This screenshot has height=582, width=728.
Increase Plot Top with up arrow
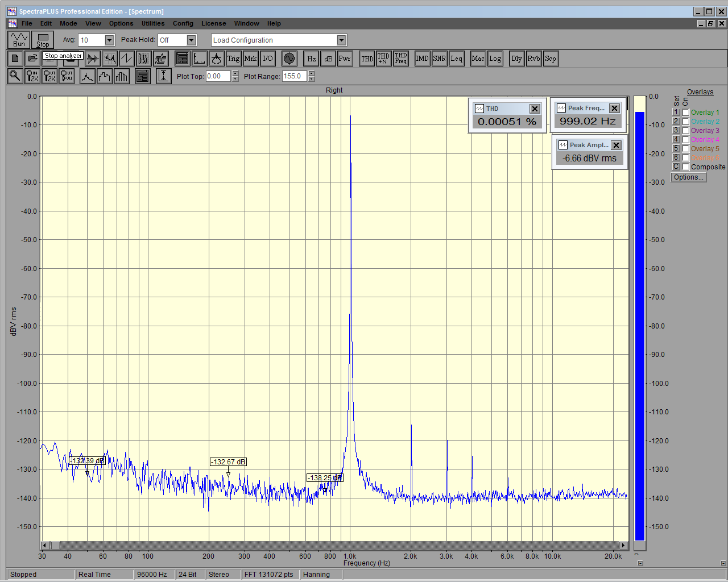coord(235,73)
